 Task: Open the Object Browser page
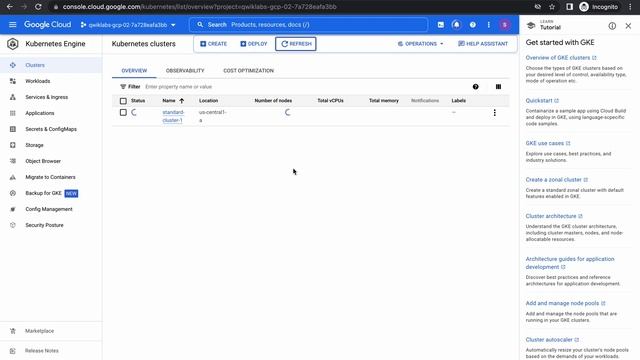[43, 161]
